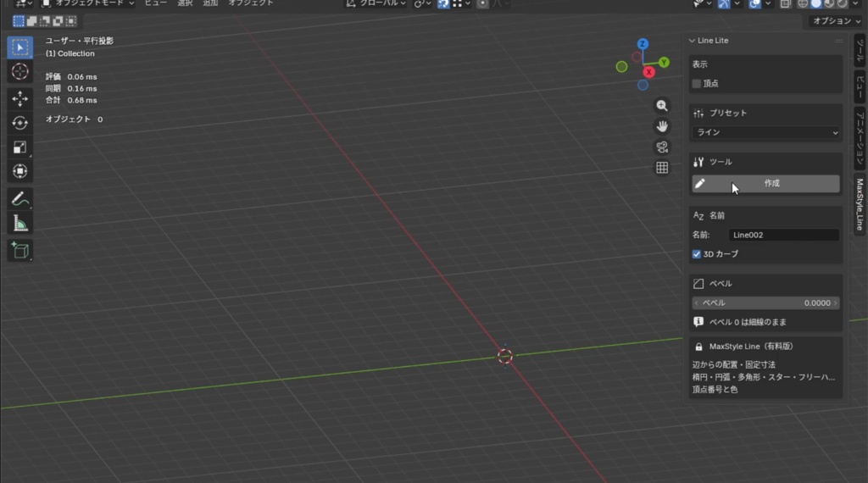Choose the extend selection mode icon
868x483 pixels.
(x=31, y=21)
